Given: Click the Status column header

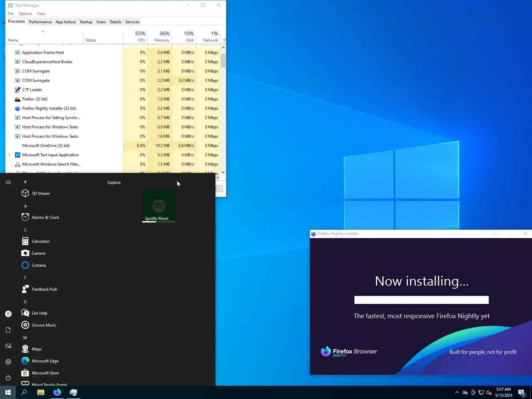Looking at the screenshot, I should (x=103, y=37).
